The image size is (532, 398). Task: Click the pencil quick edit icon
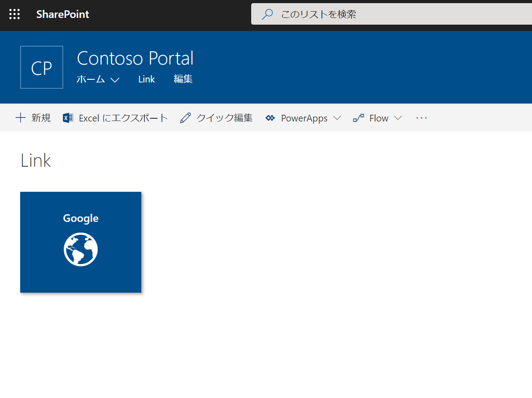186,117
